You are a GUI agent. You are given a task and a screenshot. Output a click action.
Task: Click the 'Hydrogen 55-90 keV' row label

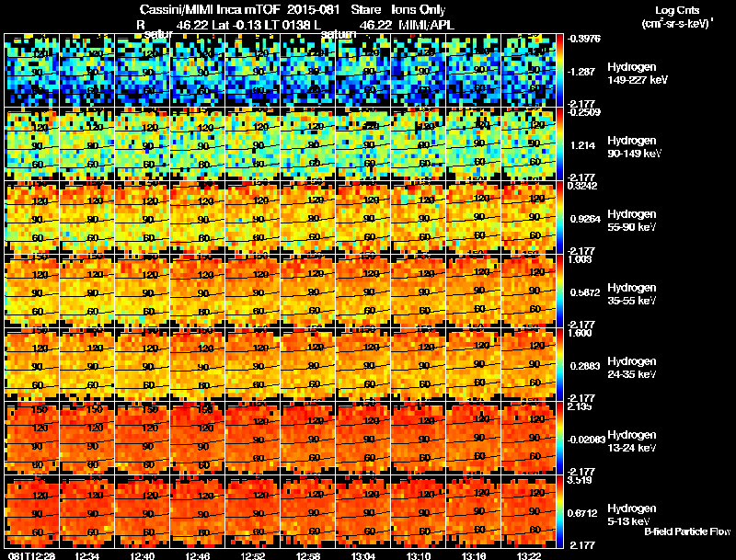632,221
